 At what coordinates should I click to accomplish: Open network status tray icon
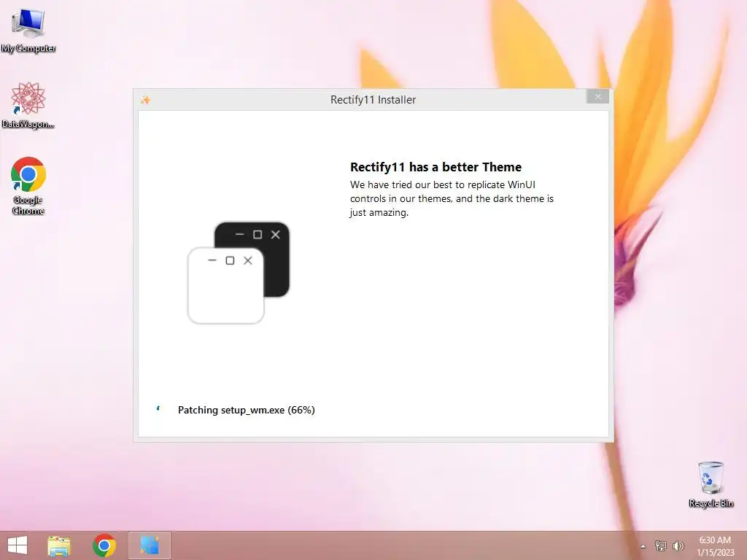[x=660, y=545]
